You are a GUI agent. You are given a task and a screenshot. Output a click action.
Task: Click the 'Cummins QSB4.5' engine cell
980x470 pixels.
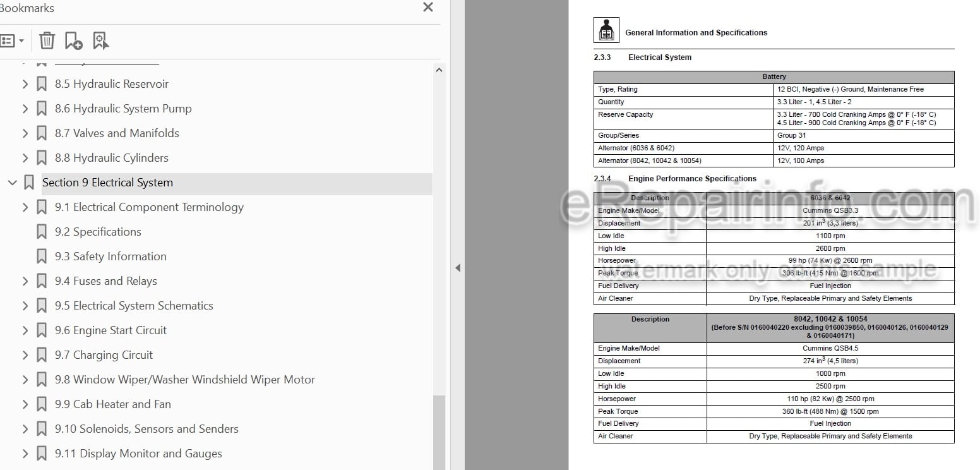(x=830, y=348)
